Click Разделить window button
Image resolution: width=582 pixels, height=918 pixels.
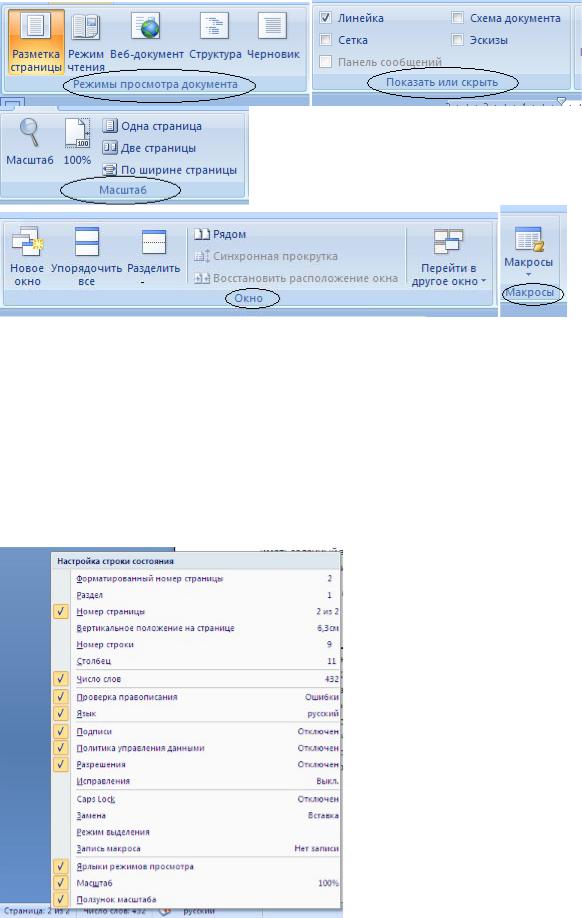[153, 256]
